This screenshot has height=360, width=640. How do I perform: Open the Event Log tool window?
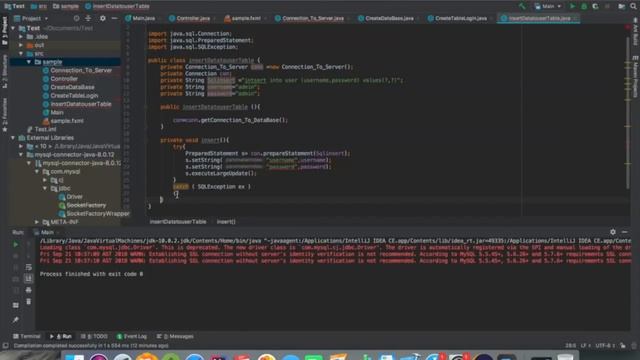[132, 336]
